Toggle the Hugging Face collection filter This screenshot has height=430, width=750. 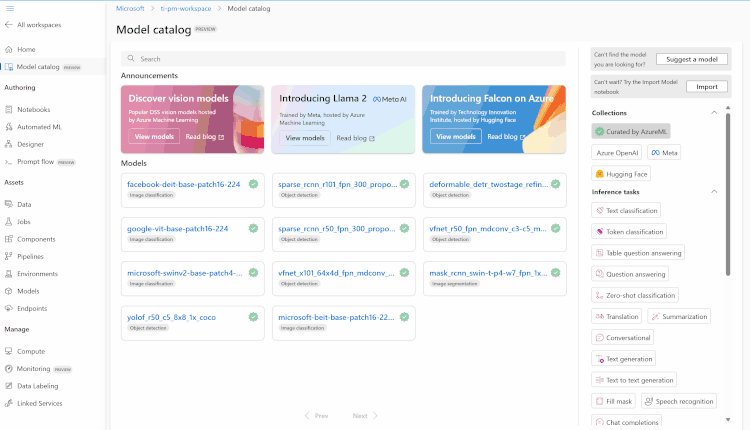(x=621, y=174)
